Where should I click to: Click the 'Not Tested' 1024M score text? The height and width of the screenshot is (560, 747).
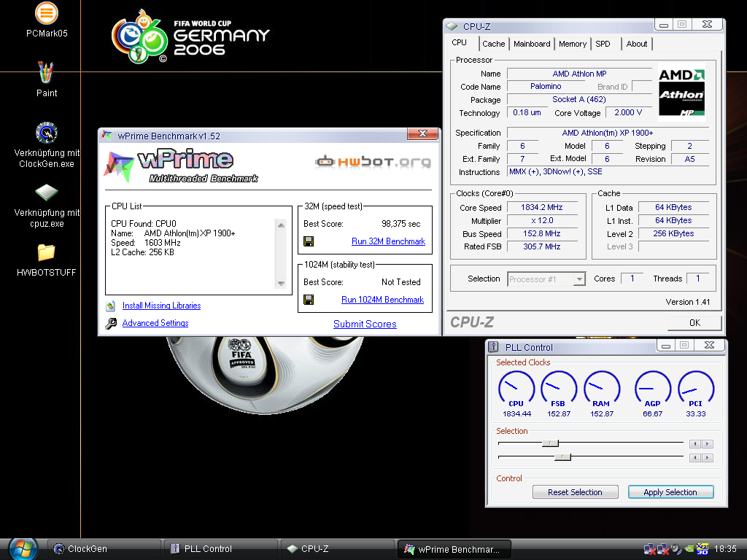coord(400,282)
